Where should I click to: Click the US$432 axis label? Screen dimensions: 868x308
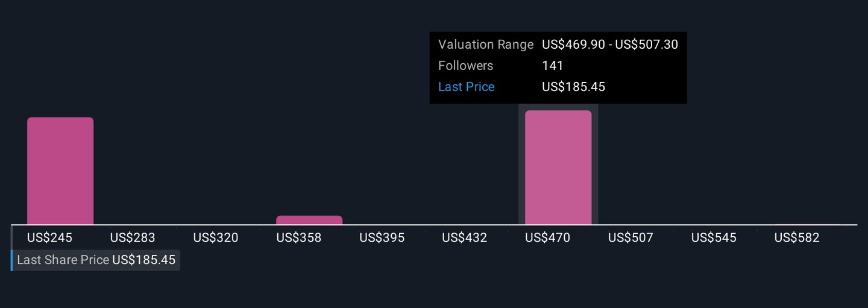click(465, 237)
